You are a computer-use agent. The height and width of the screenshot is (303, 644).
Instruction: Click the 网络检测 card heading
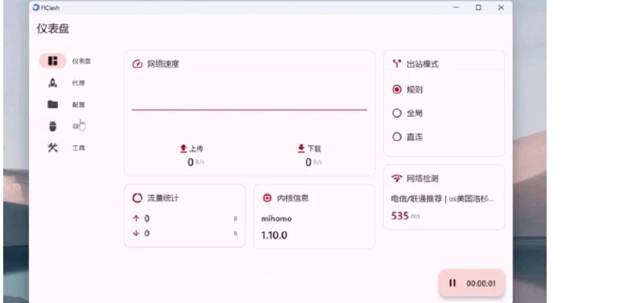tap(423, 178)
